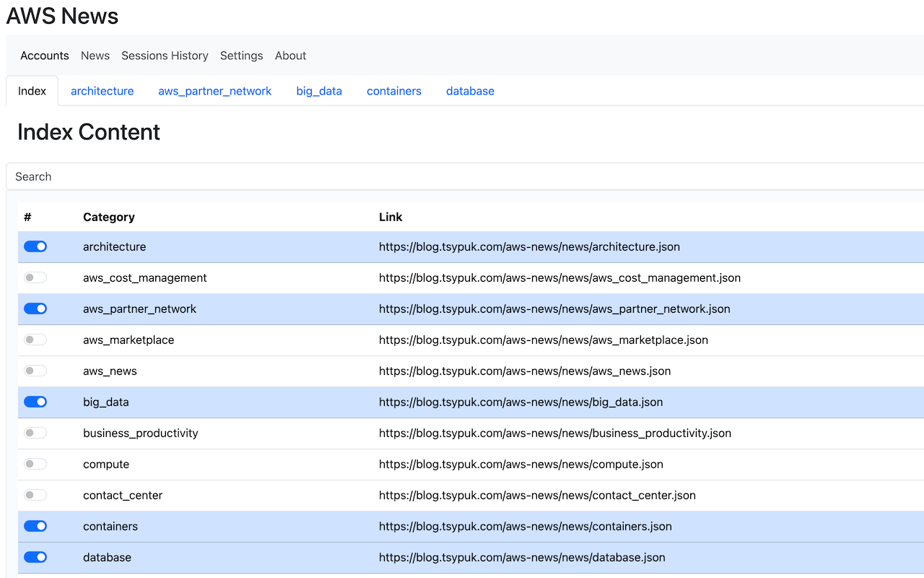
Task: Disable the containers category switch
Action: (35, 525)
